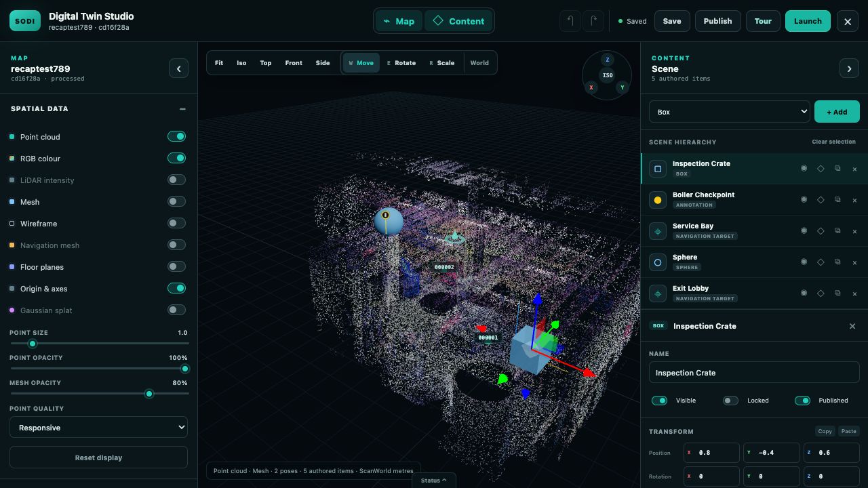Screen dimensions: 868x488
Task: Click Reset display button
Action: pyautogui.click(x=98, y=457)
